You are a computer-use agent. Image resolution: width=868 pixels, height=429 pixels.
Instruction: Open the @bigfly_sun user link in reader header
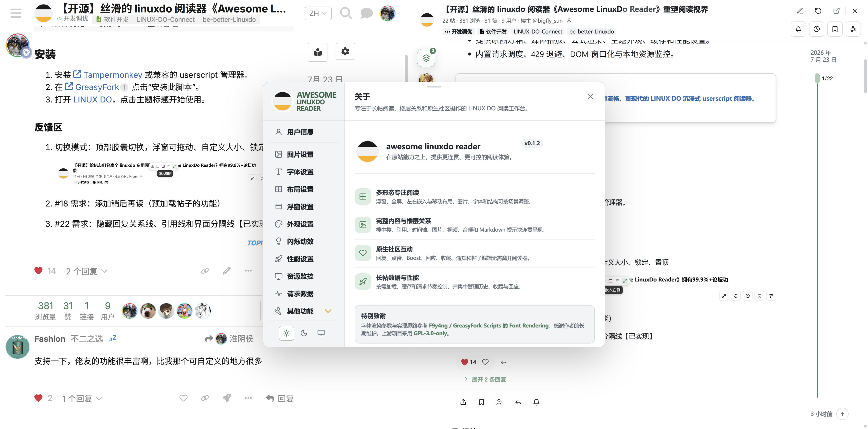click(547, 21)
